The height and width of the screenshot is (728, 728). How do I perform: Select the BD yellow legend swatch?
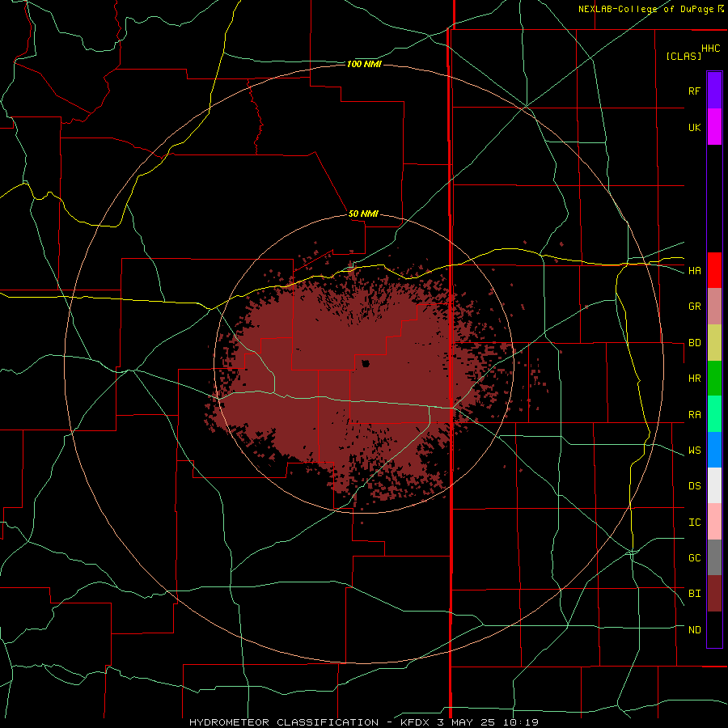tap(714, 343)
